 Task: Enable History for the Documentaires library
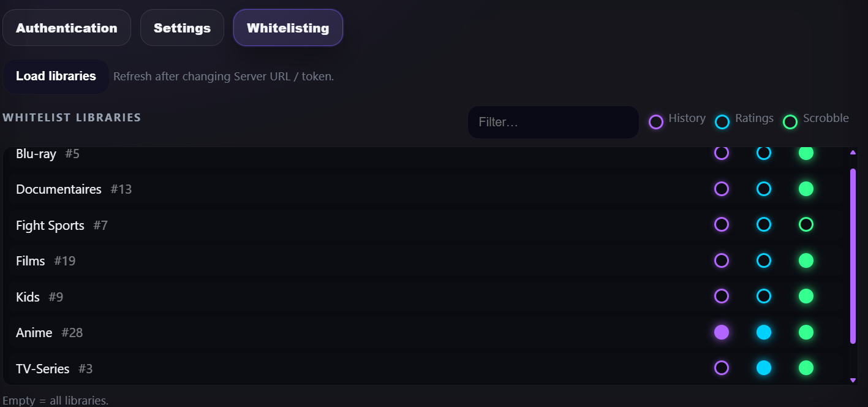click(722, 189)
